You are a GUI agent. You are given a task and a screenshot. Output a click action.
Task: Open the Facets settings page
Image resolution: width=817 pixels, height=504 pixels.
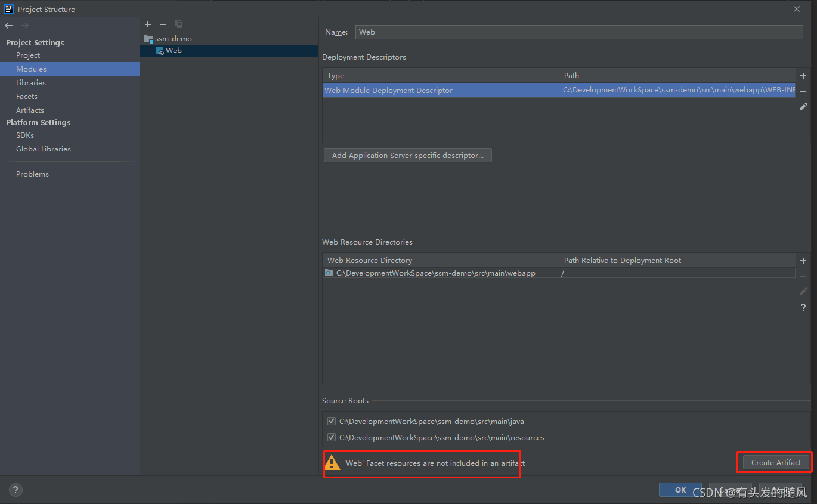pyautogui.click(x=27, y=96)
